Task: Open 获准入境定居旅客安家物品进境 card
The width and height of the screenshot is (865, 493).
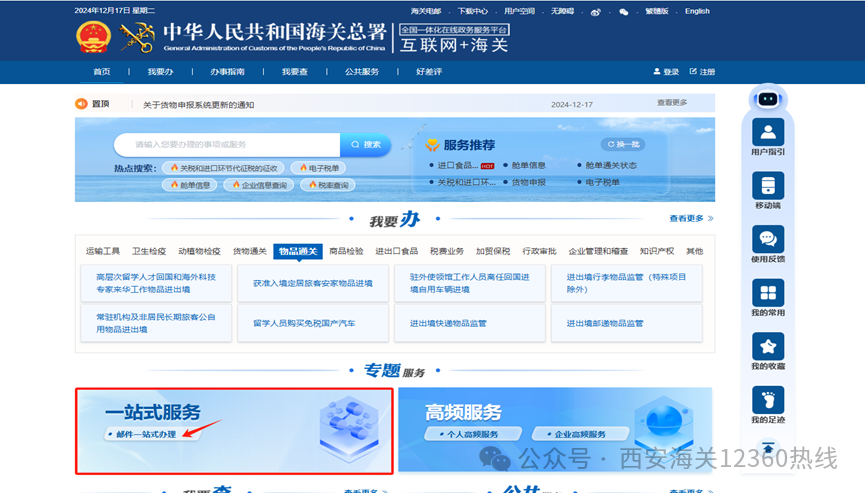Action: [313, 283]
